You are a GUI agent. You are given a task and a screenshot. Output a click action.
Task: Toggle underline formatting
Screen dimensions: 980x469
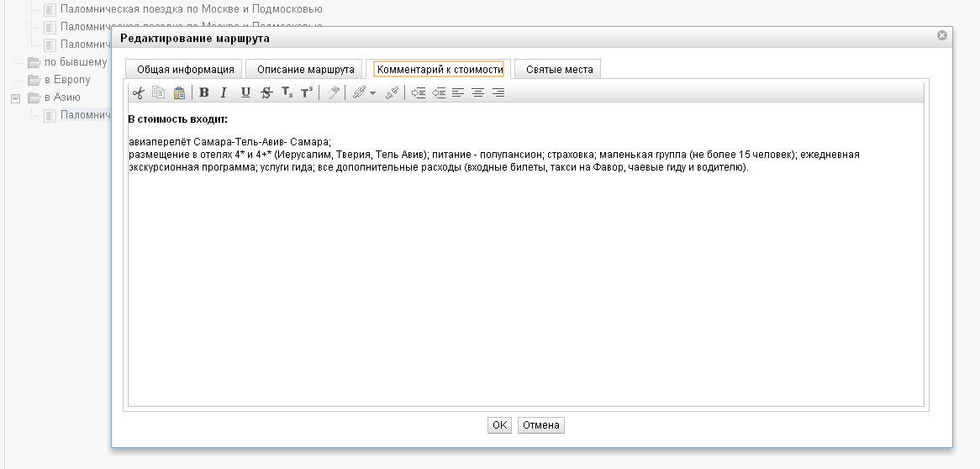[x=245, y=93]
